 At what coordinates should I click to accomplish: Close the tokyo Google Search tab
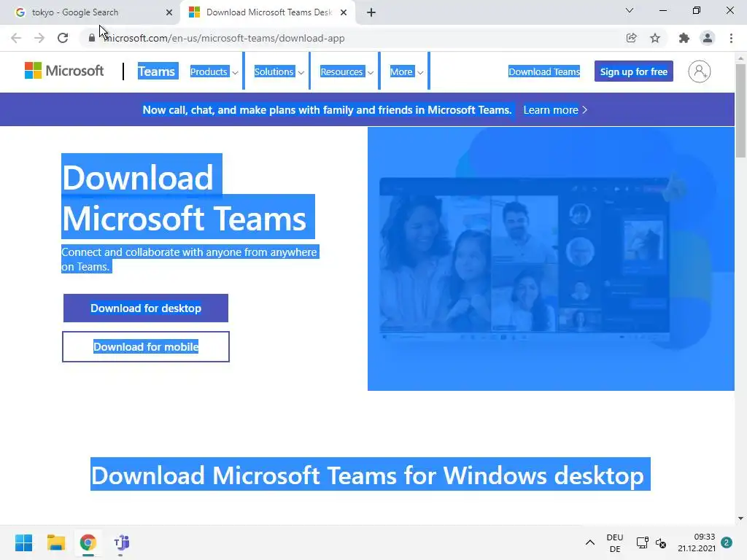[x=169, y=12]
